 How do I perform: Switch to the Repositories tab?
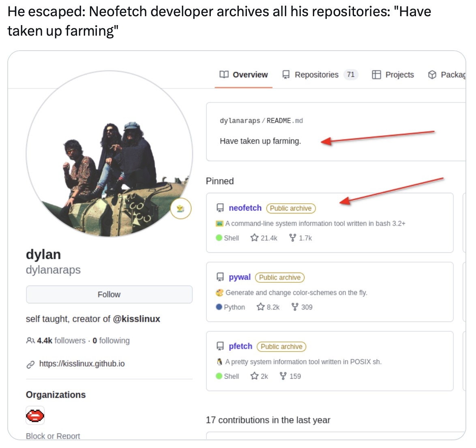tap(316, 75)
